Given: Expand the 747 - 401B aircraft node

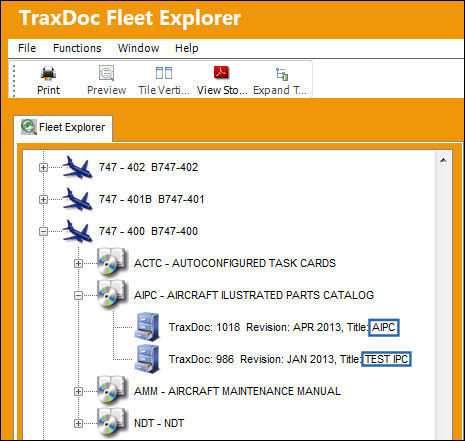Looking at the screenshot, I should (x=43, y=199).
